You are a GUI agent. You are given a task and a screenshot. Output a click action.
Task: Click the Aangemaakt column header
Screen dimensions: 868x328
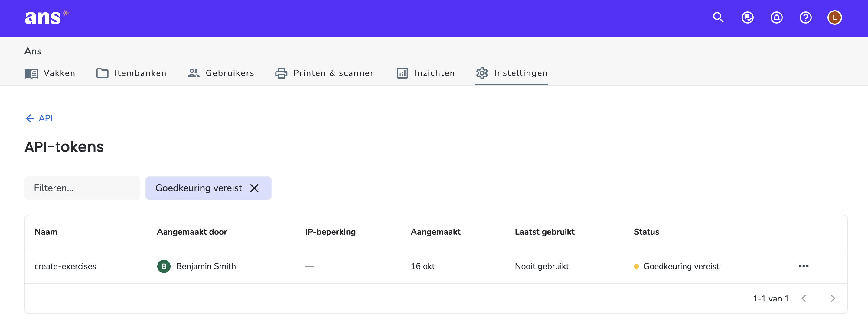coord(435,232)
